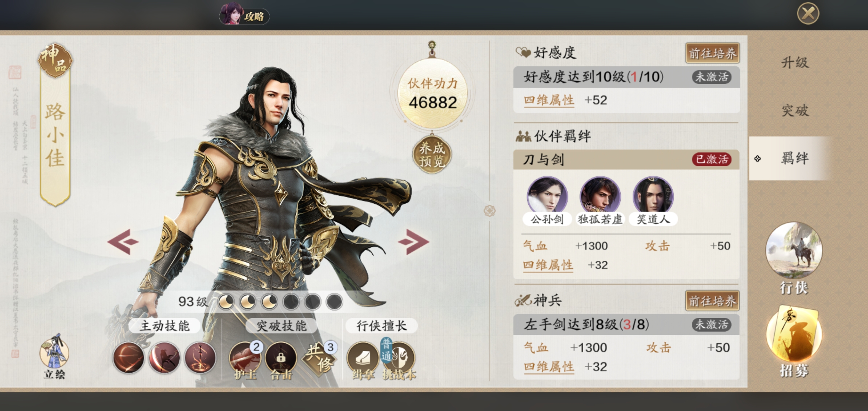The width and height of the screenshot is (868, 411).
Task: Click 前往培养 next to 好感度
Action: pos(712,53)
